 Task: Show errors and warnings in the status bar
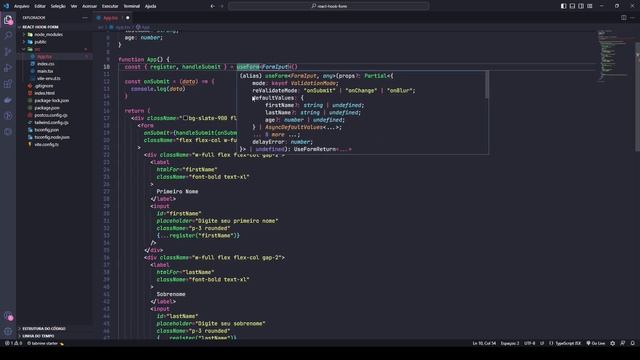13,343
